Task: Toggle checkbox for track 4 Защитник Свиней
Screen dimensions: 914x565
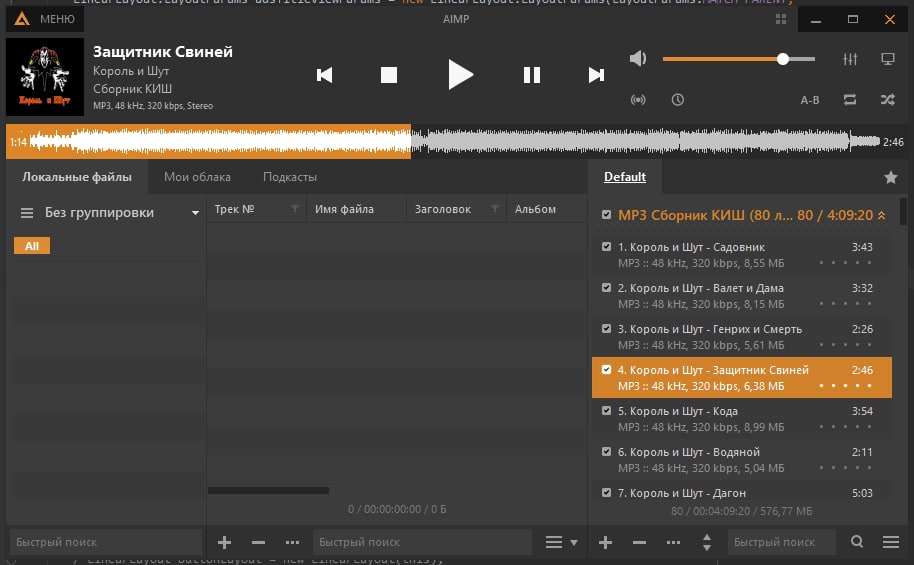Action: [x=606, y=370]
